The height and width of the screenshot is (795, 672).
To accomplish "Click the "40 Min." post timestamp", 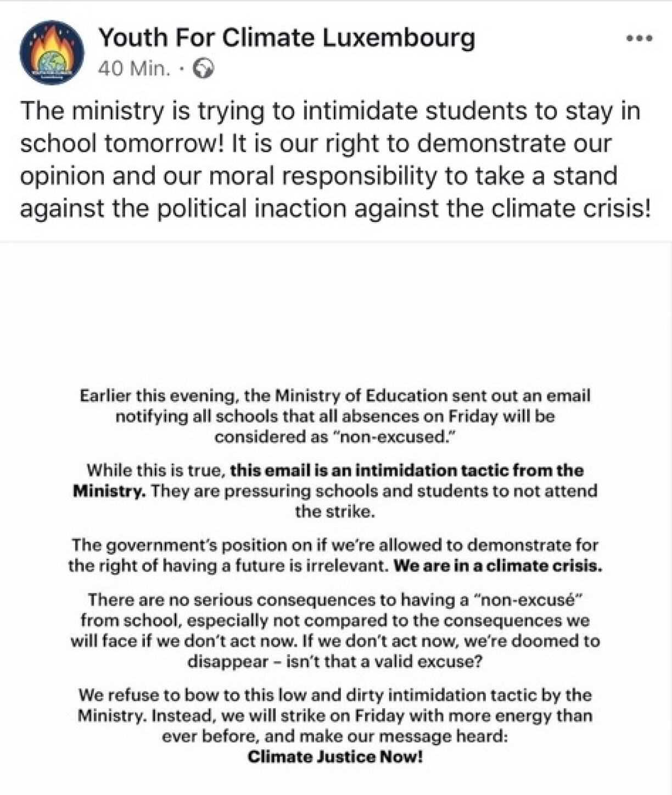I will coord(134,69).
